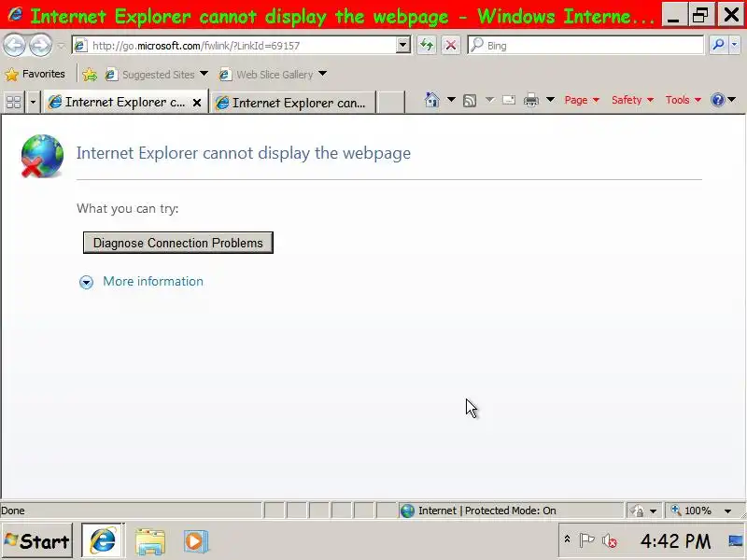
Task: Open a new blank tab
Action: click(390, 103)
